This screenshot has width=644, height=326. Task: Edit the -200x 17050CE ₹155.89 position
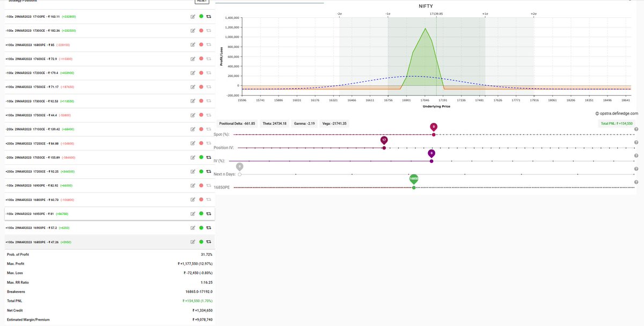[193, 157]
